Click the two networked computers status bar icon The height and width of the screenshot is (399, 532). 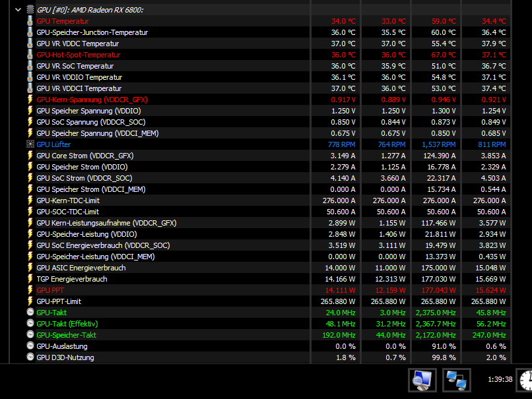(x=456, y=380)
